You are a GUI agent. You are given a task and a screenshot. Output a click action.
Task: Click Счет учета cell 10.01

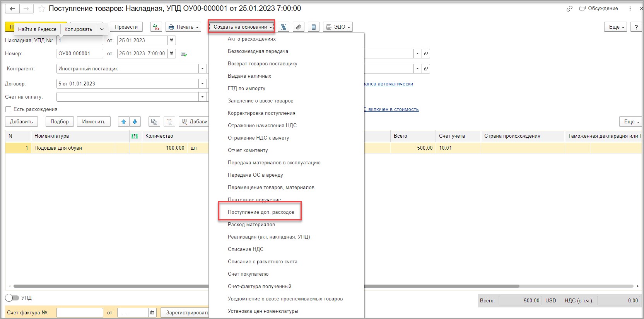(x=458, y=148)
